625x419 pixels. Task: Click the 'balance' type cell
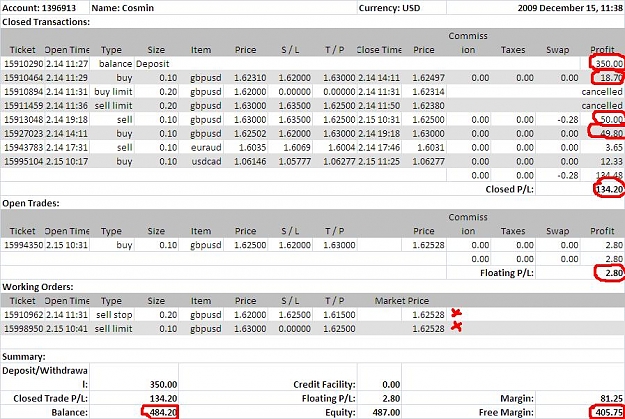[x=116, y=64]
